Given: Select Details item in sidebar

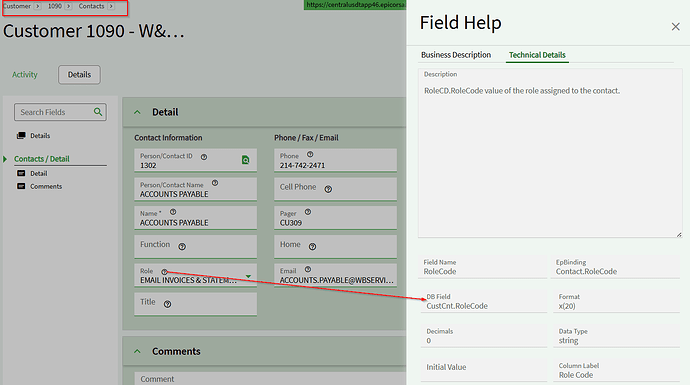Looking at the screenshot, I should pos(40,136).
